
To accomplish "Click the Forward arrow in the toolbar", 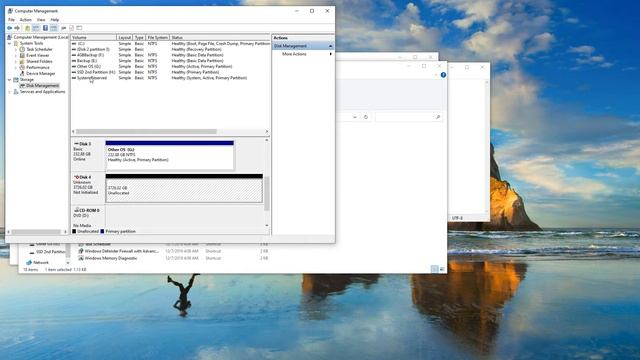I will click(x=17, y=28).
